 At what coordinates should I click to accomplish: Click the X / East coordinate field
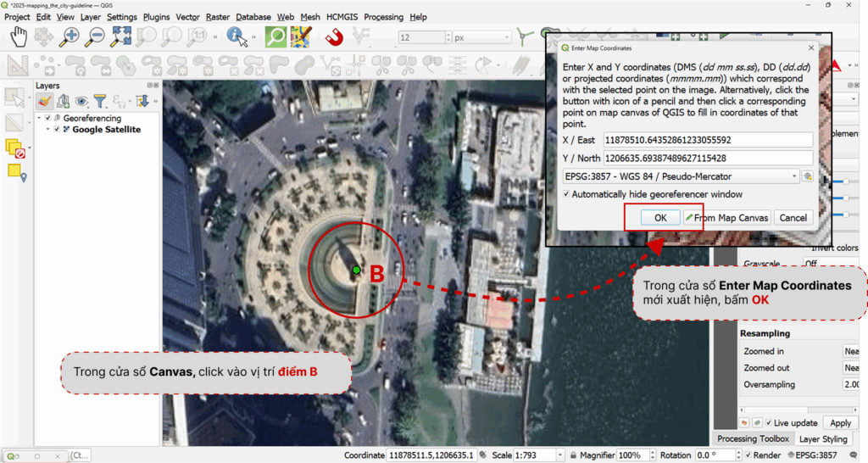[708, 140]
